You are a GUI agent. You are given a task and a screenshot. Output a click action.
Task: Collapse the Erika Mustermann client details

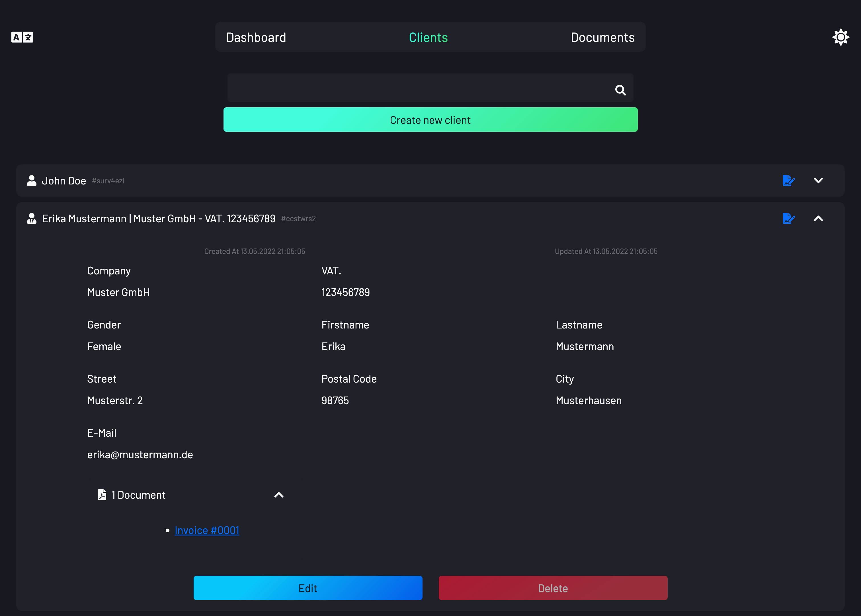[x=818, y=219]
